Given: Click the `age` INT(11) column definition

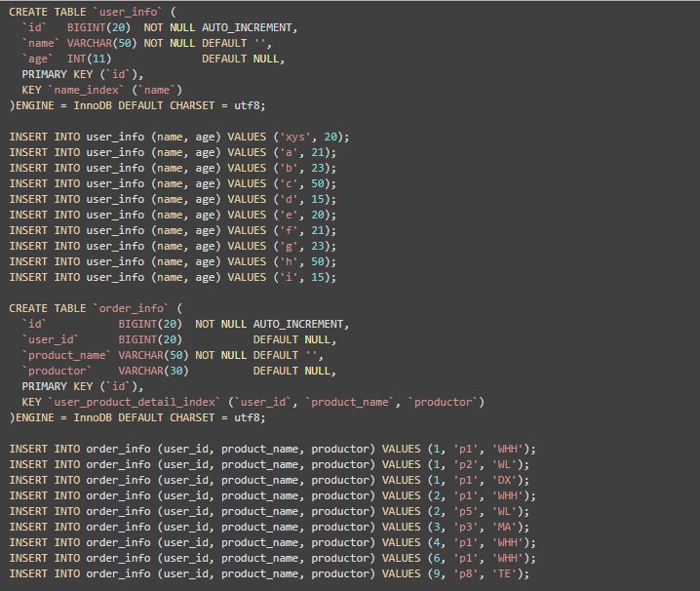Looking at the screenshot, I should pyautogui.click(x=153, y=59).
